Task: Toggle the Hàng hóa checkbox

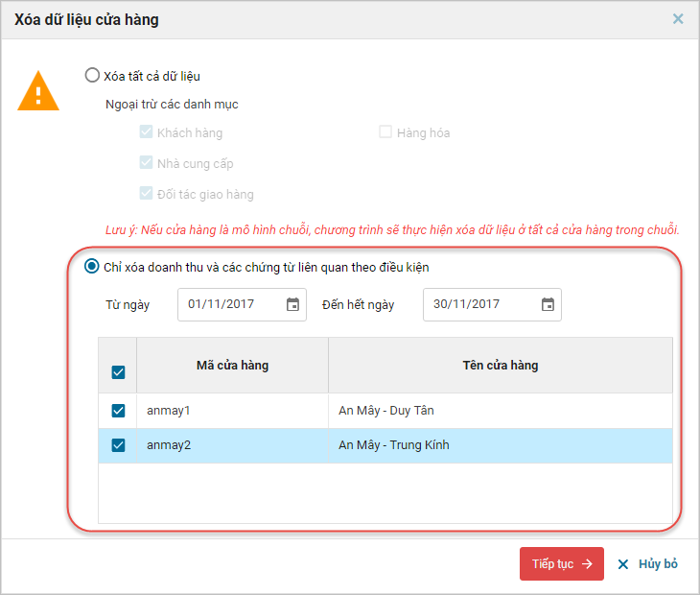Action: click(385, 132)
